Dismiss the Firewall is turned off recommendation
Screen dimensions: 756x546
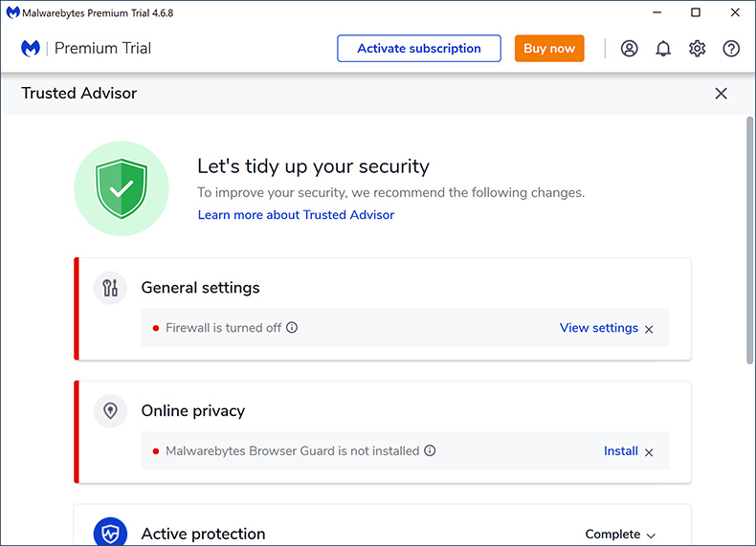pyautogui.click(x=649, y=329)
